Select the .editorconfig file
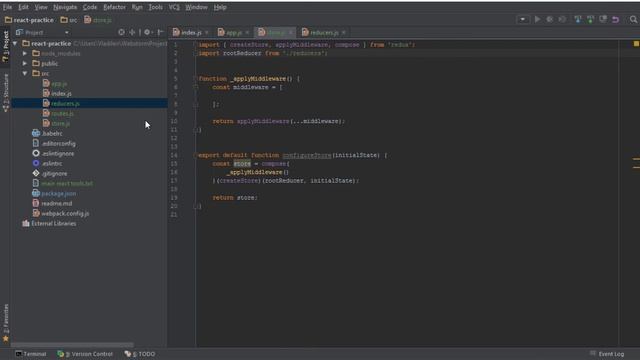 point(58,144)
